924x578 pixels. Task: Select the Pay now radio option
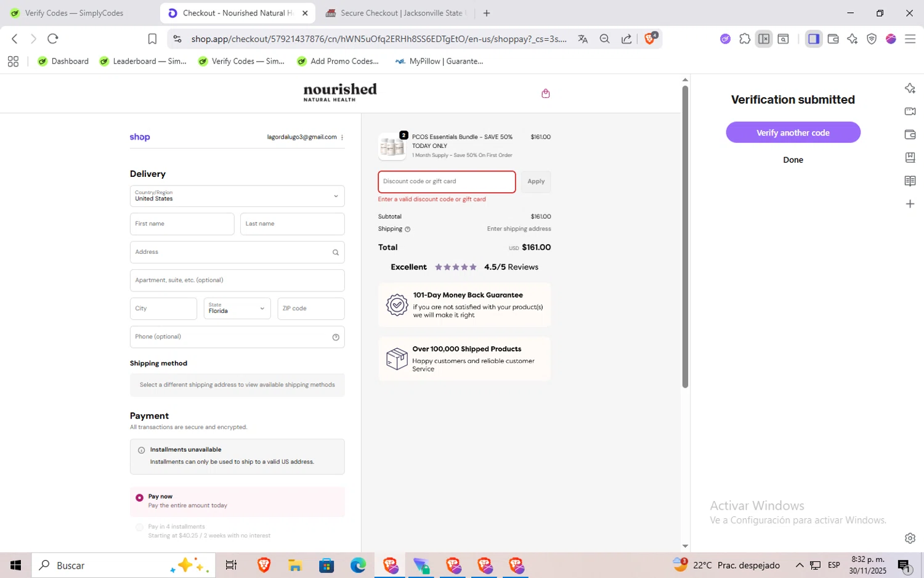pos(140,497)
